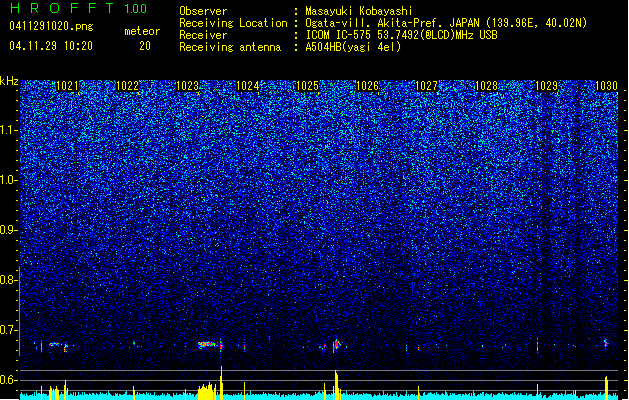629x400 pixels.
Task: Select the file name 0411291020.png
Action: 51,27
